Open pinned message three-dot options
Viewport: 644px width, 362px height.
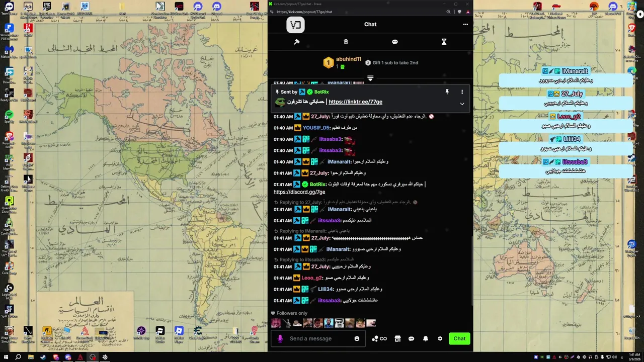[462, 92]
